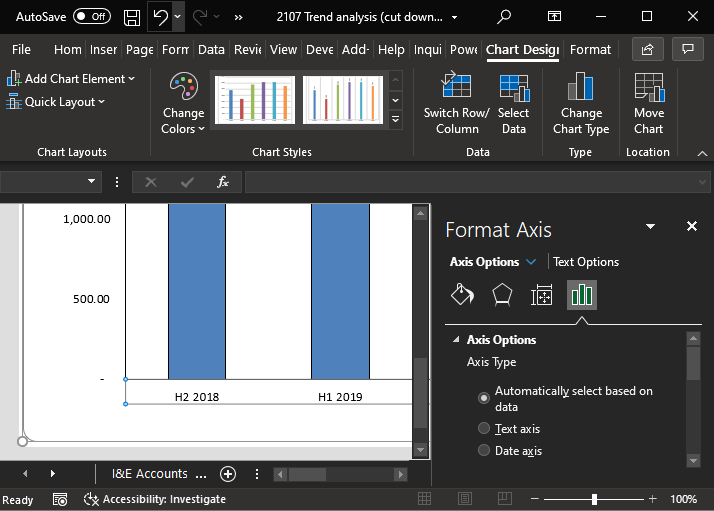Collapse the Axis Options section

click(x=456, y=340)
